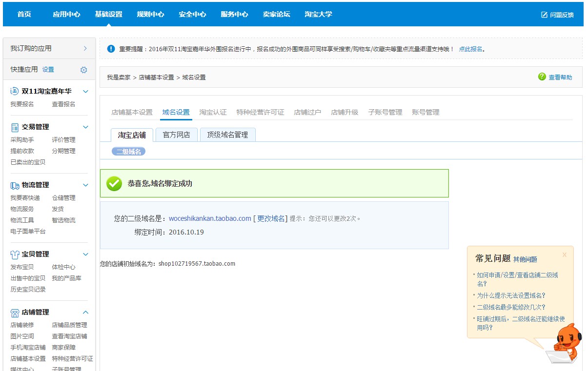The width and height of the screenshot is (588, 371).
Task: Collapse the 店铺管理 section
Action: point(85,312)
